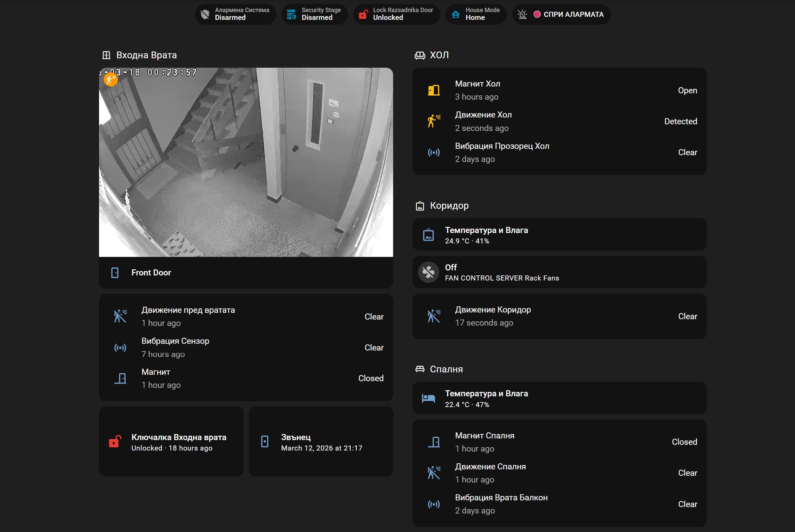Click the Вибрация Врата Балкон vibration icon

[434, 504]
